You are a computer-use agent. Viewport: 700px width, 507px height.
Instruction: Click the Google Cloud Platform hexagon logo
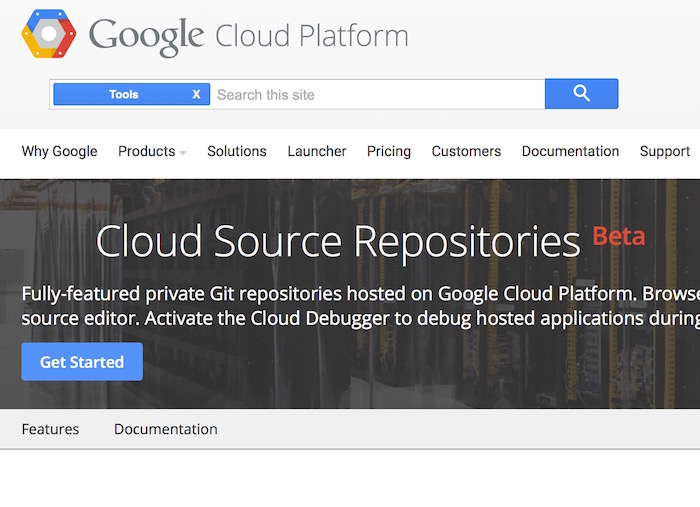click(x=49, y=34)
